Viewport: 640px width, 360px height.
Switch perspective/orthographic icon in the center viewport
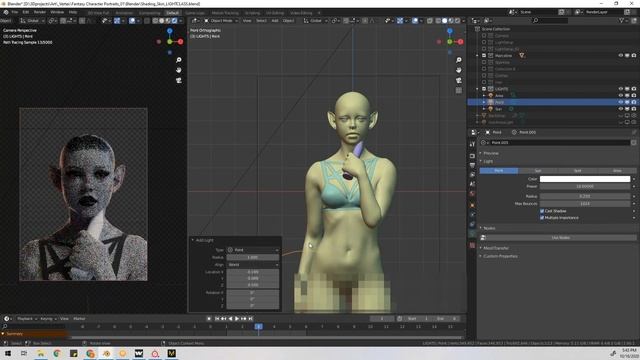(459, 91)
